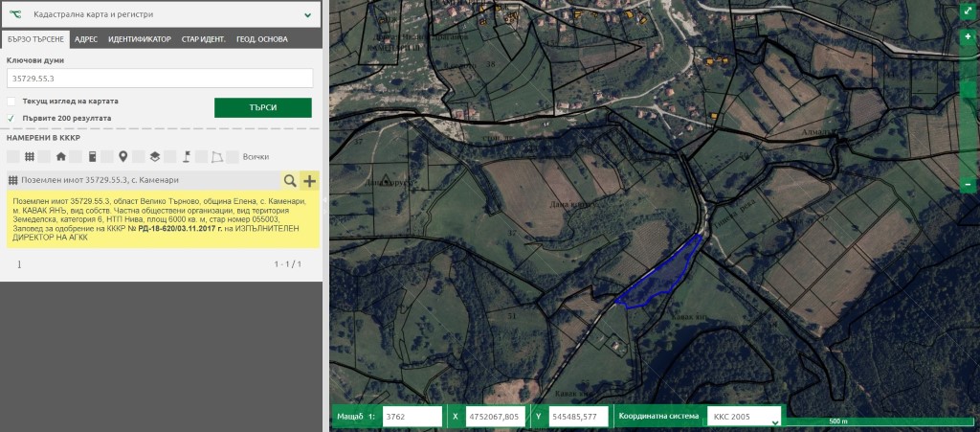980x432 pixels.
Task: Click the layers stack filter icon
Action: (x=154, y=156)
